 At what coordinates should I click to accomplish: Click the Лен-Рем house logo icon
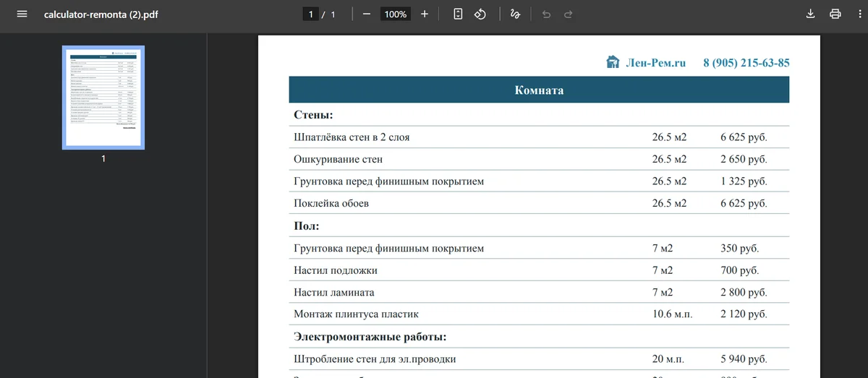(613, 62)
